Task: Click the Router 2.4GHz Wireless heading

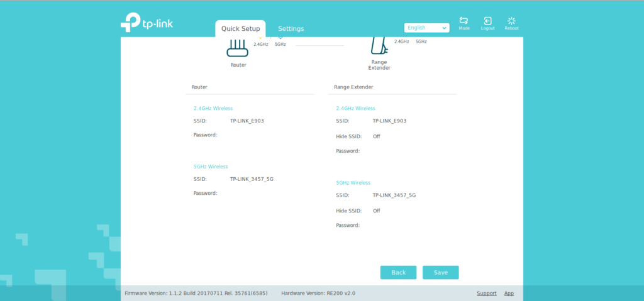Action: pos(213,108)
